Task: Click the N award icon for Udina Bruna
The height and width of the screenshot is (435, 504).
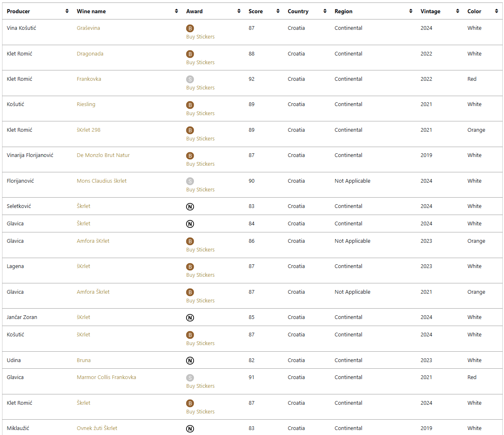Action: [190, 361]
